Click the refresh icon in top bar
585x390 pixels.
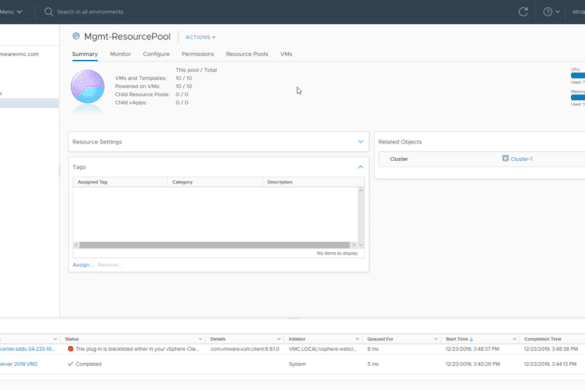pyautogui.click(x=523, y=12)
